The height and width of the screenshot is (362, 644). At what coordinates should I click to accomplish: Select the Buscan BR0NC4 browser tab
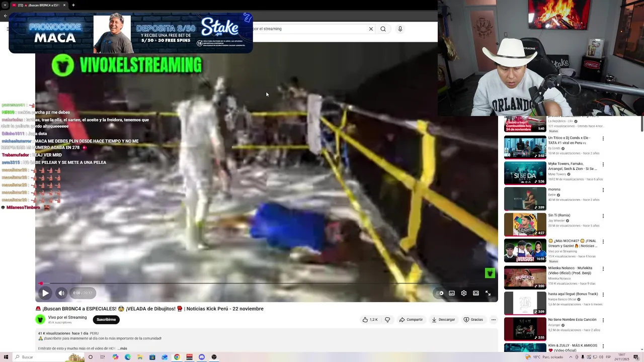[38, 5]
